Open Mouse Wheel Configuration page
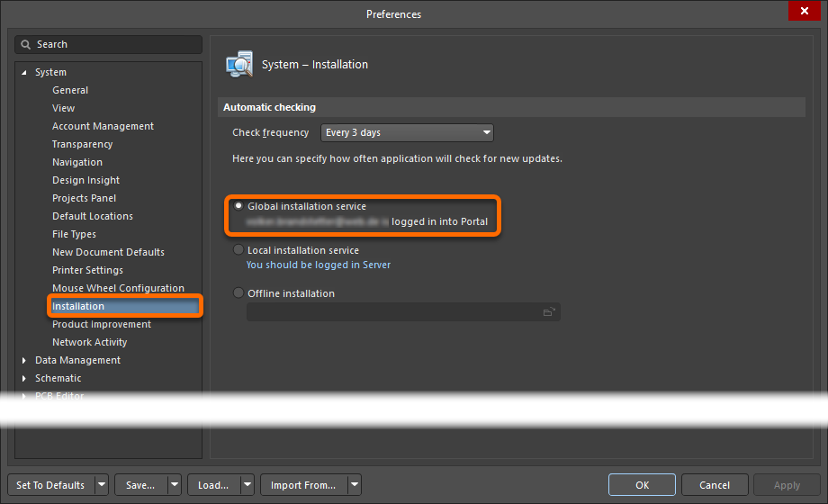Viewport: 828px width, 504px height. [x=118, y=288]
